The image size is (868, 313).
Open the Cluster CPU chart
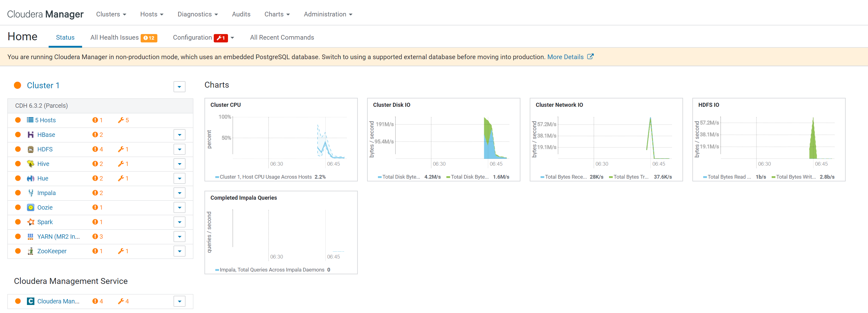pyautogui.click(x=281, y=140)
